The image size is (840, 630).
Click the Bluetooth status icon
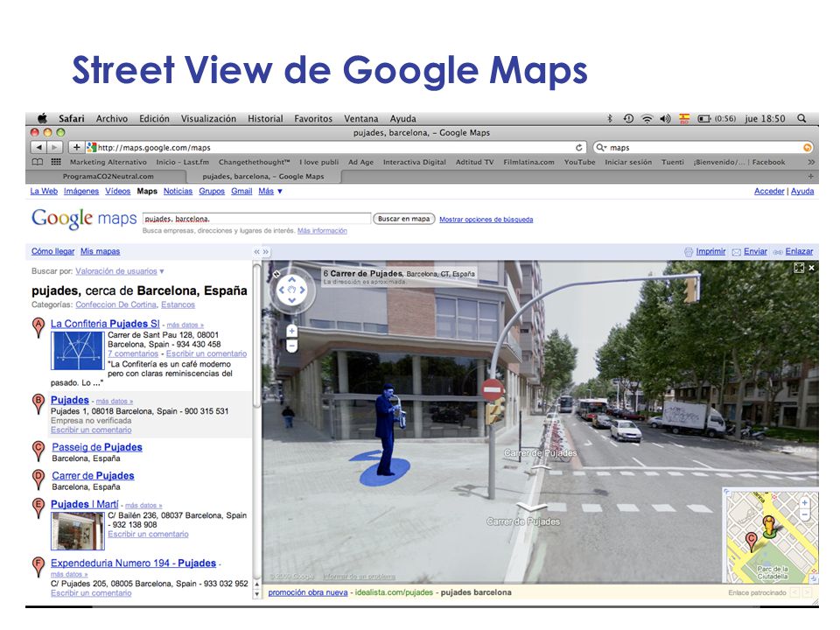point(610,118)
